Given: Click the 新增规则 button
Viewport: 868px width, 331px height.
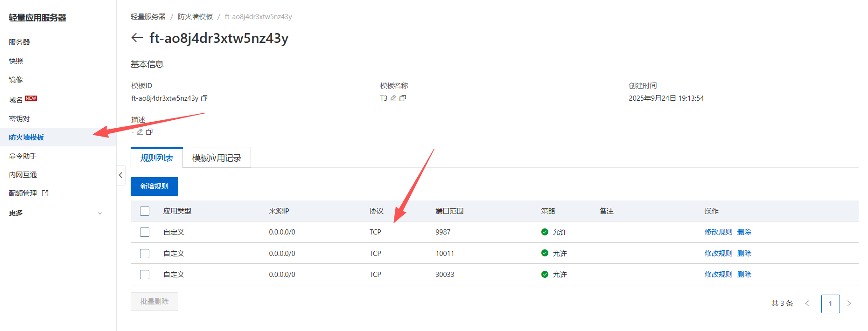Looking at the screenshot, I should coord(154,186).
